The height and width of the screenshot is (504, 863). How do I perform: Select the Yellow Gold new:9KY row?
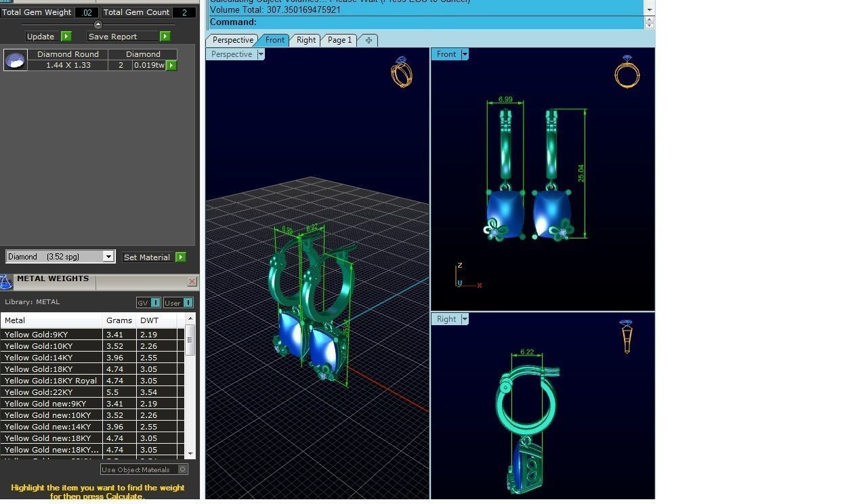click(x=92, y=404)
